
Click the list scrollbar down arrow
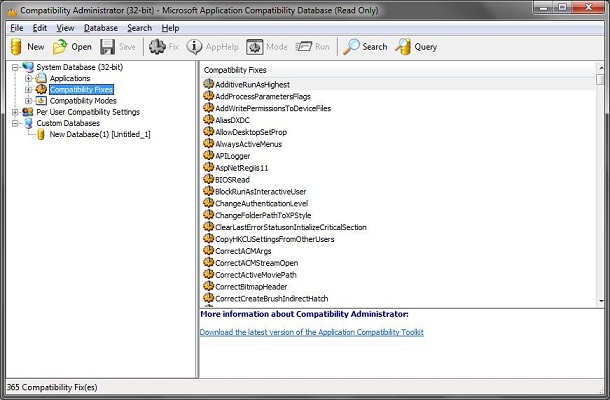(601, 301)
